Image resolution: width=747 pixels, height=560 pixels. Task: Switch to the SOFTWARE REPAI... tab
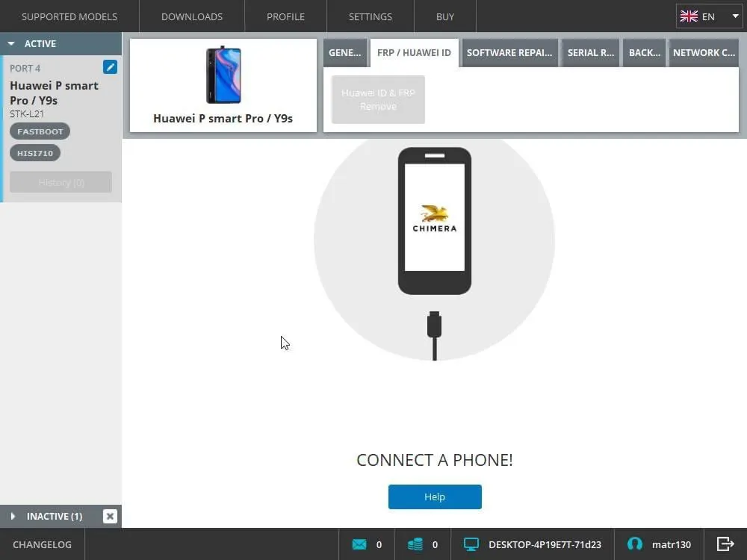509,53
